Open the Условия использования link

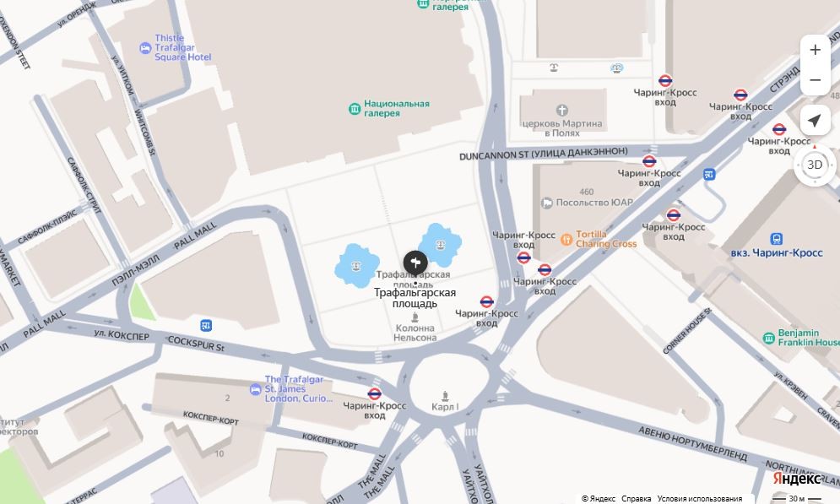tap(700, 499)
